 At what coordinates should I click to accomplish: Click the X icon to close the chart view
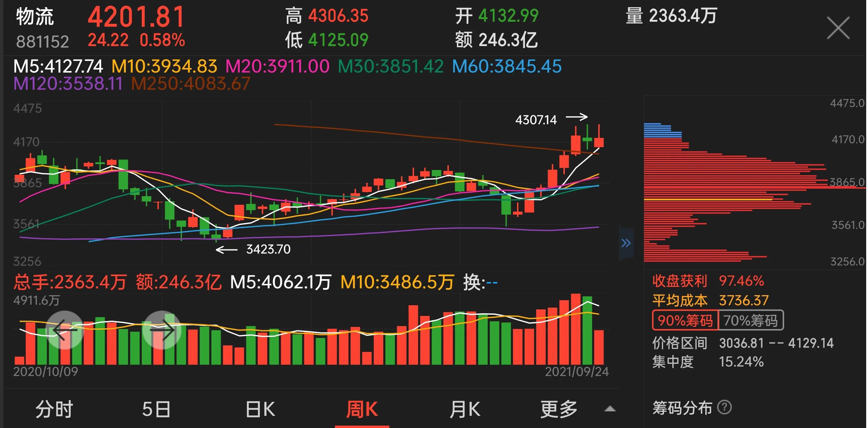click(x=838, y=28)
